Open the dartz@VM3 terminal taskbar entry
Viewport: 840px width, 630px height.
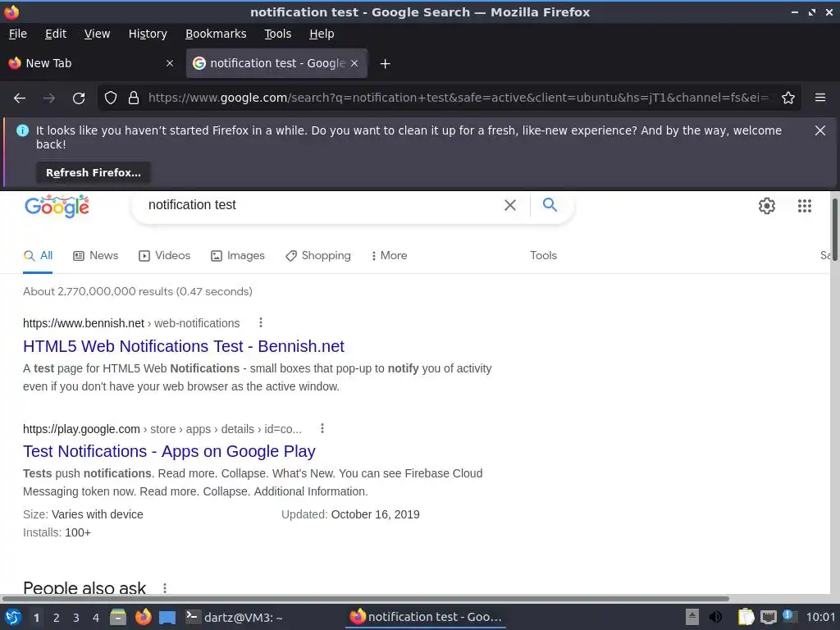pos(234,617)
